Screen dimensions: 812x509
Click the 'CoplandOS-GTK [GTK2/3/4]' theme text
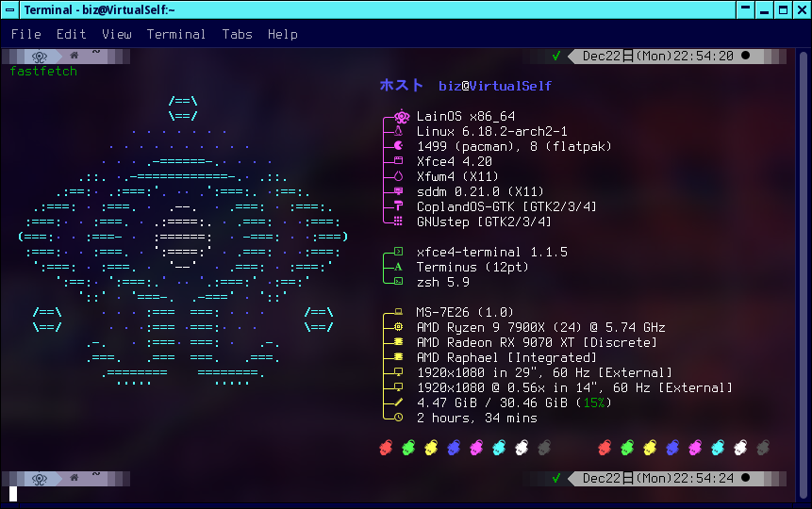point(507,206)
